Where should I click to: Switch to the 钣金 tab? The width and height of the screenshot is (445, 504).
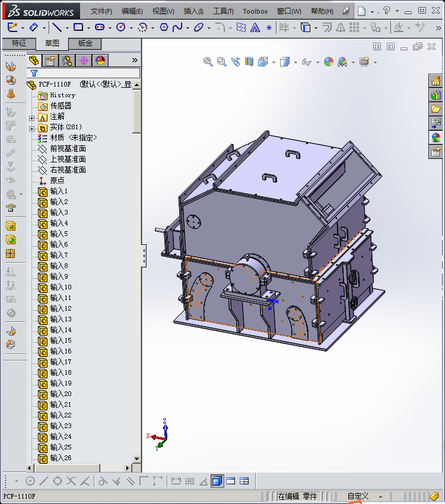[85, 43]
